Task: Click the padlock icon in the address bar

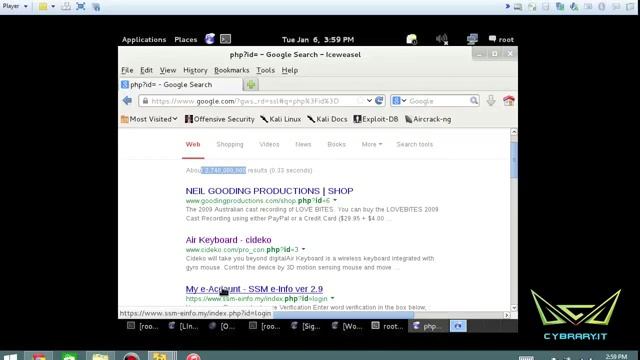Action: point(145,101)
